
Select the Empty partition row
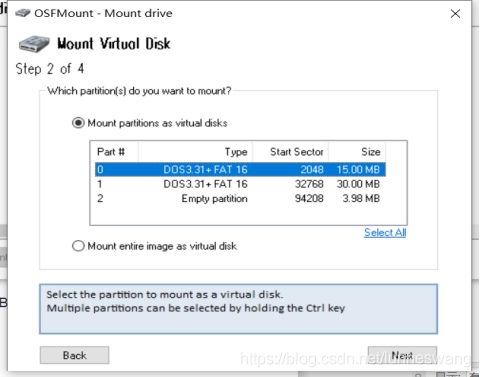pos(240,199)
